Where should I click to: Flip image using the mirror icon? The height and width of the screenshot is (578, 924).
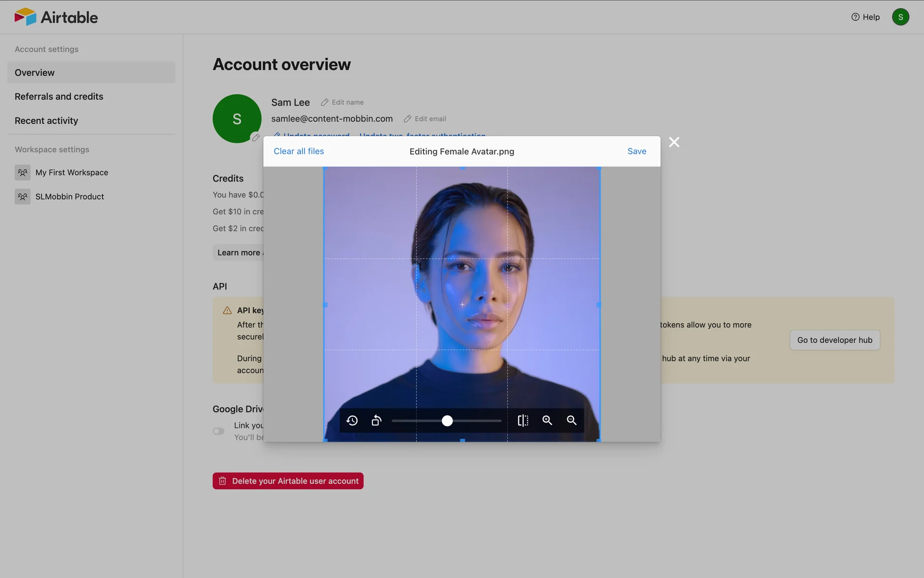pos(523,420)
